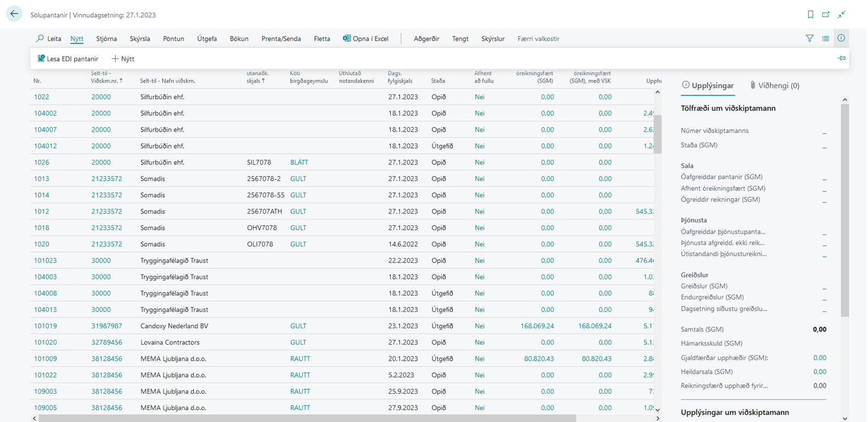Image resolution: width=868 pixels, height=422 pixels.
Task: Switch list view layout icon
Action: [826, 39]
